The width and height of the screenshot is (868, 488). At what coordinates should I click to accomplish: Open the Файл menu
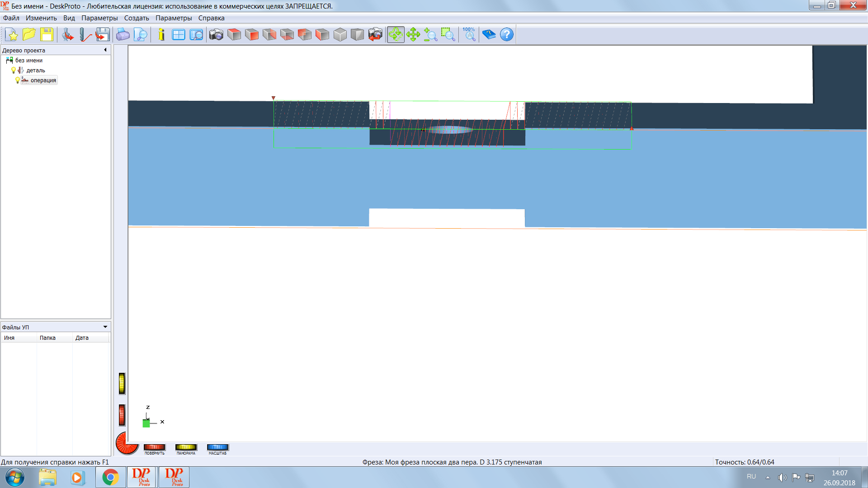coord(11,18)
